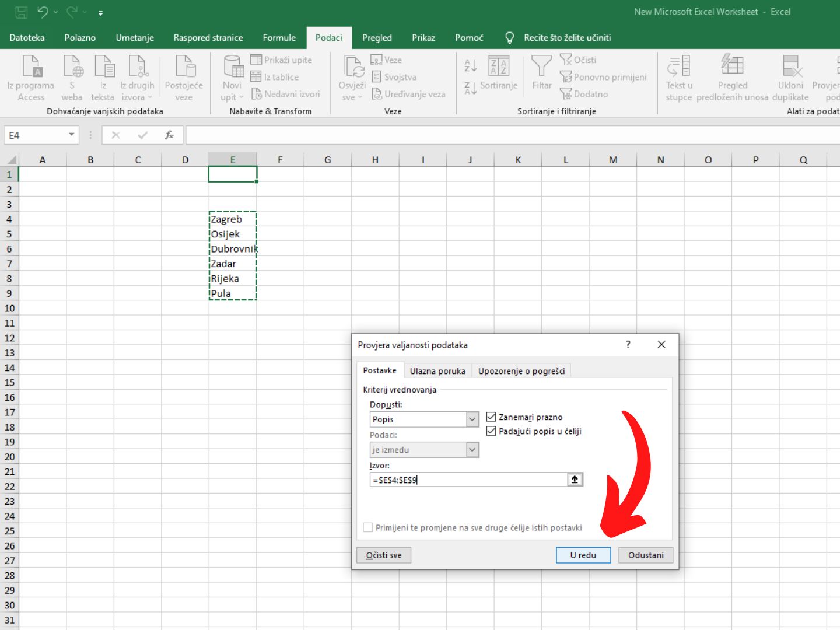This screenshot has width=840, height=630.
Task: Toggle Primijeni te promjene checkbox
Action: tap(368, 527)
